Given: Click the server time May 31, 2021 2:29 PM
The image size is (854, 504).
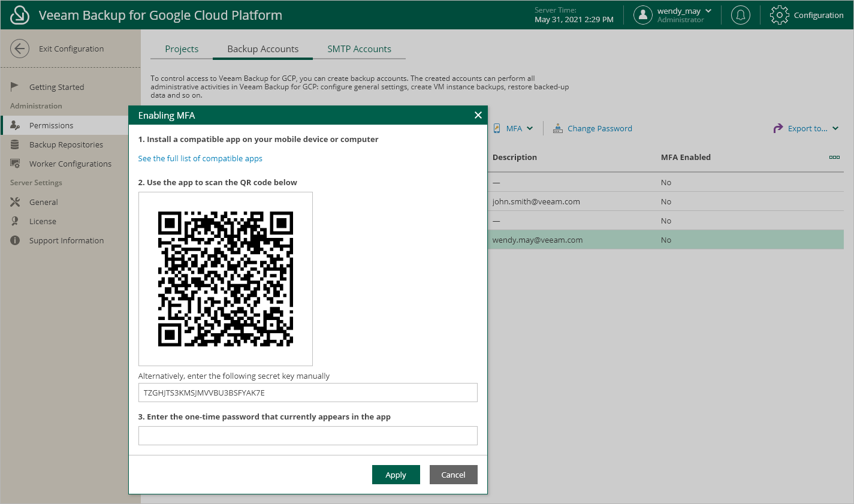Looking at the screenshot, I should click(574, 19).
